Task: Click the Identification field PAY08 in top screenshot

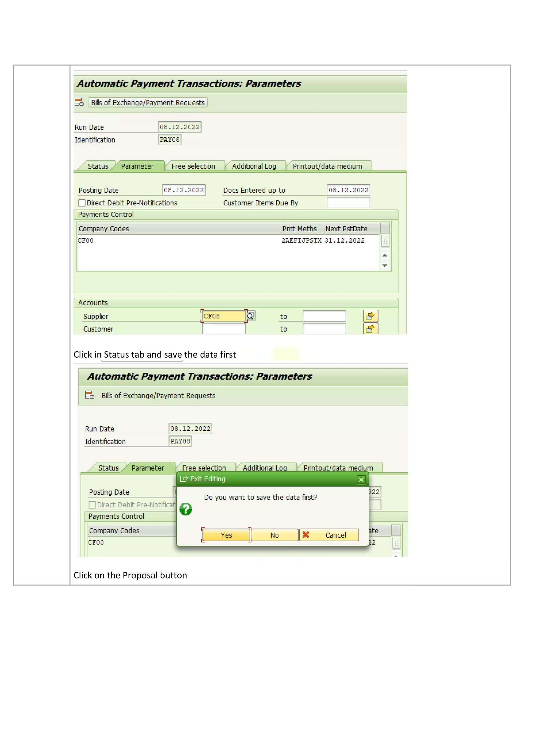Action: [170, 140]
